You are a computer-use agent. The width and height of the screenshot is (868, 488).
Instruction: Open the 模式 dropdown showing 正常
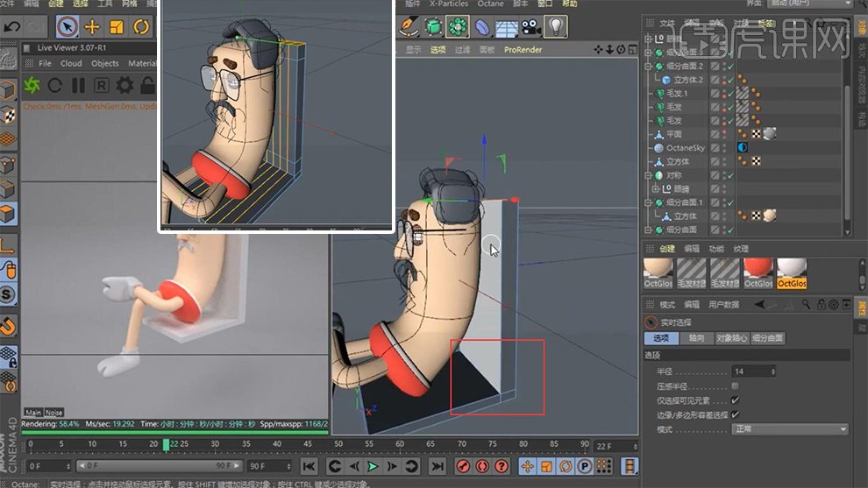[x=790, y=428]
